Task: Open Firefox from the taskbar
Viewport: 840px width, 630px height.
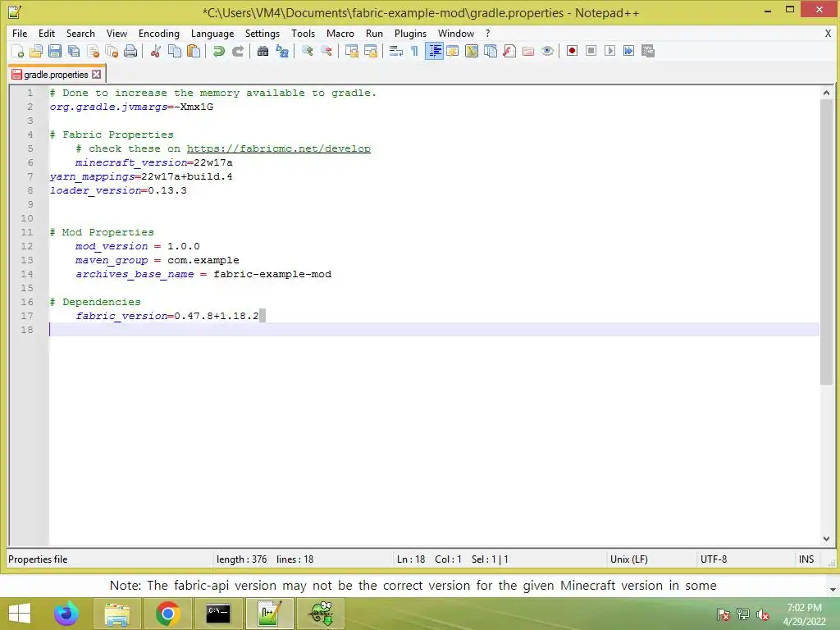Action: (x=66, y=614)
